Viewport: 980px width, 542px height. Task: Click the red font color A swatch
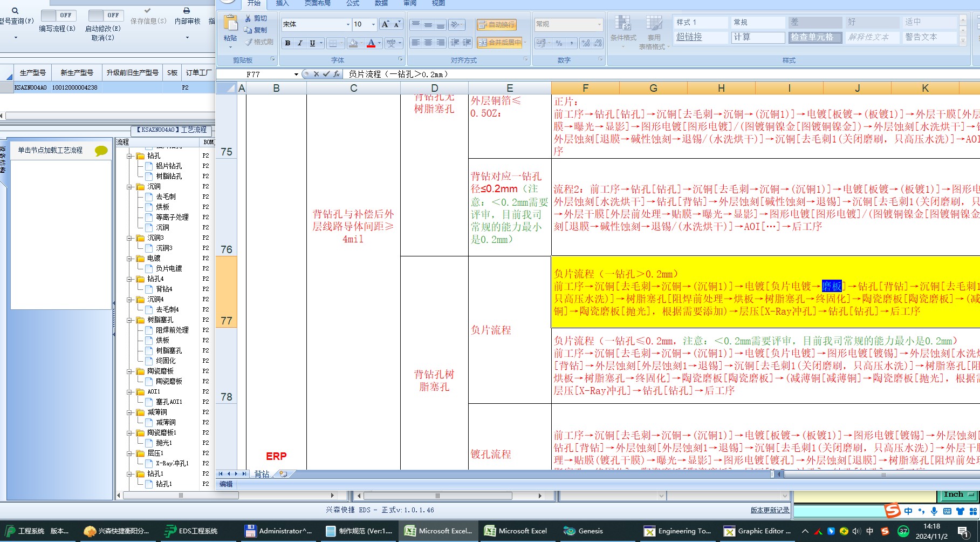[371, 43]
